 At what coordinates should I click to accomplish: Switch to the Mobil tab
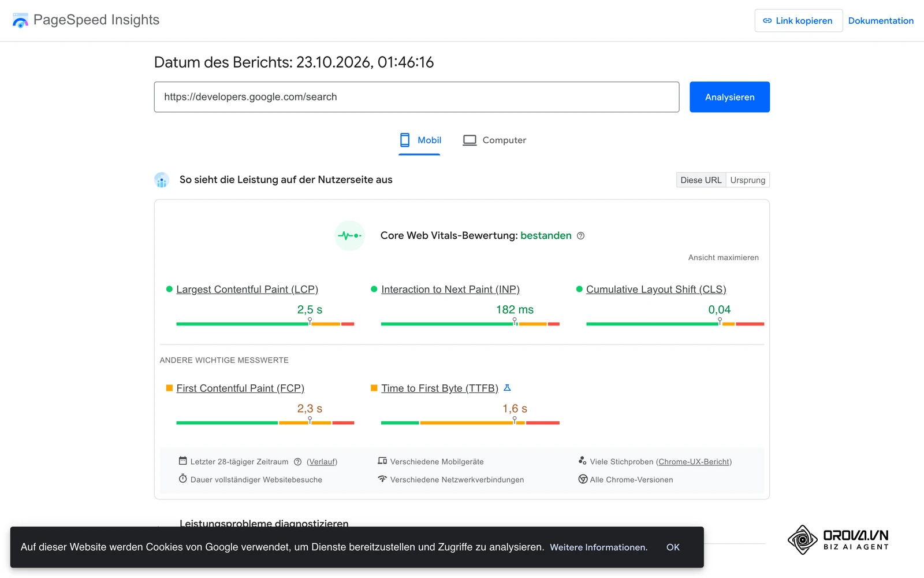(420, 140)
